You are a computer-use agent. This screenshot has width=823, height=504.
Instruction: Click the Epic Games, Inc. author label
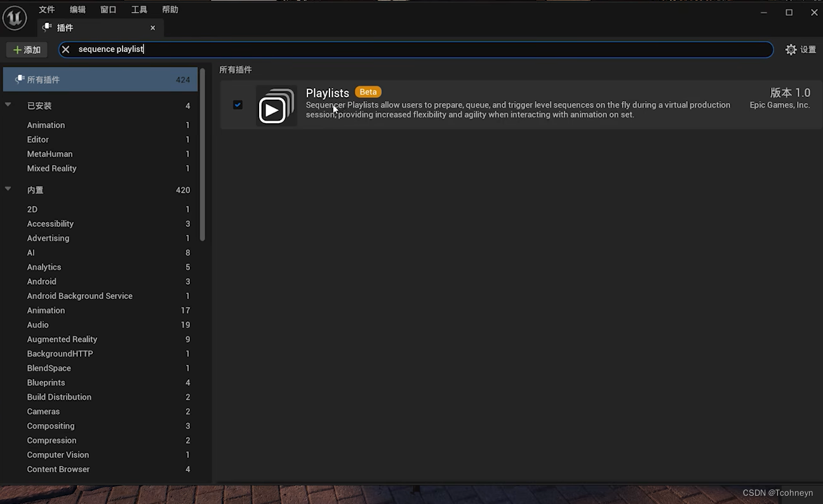pos(780,105)
